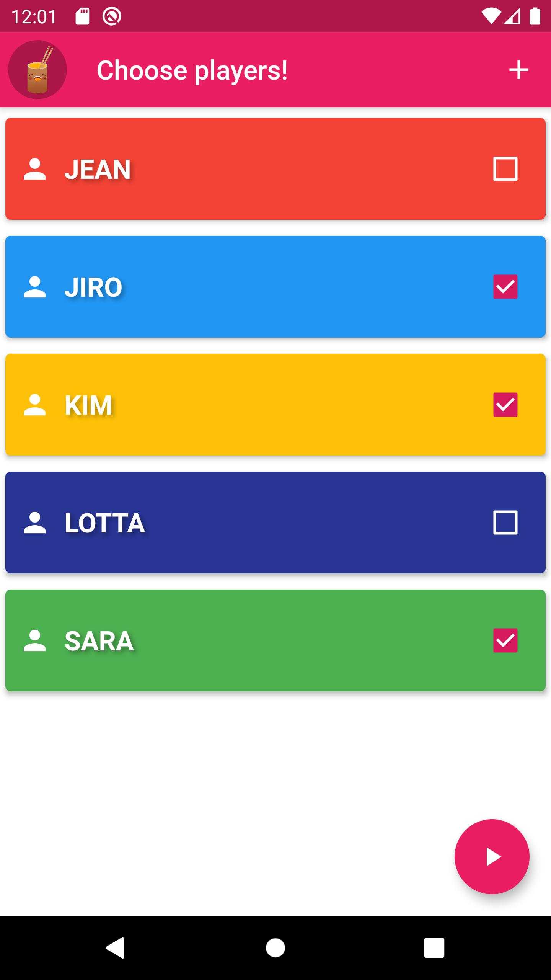This screenshot has height=980, width=551.
Task: Tap the person icon beside JEAN
Action: (35, 169)
